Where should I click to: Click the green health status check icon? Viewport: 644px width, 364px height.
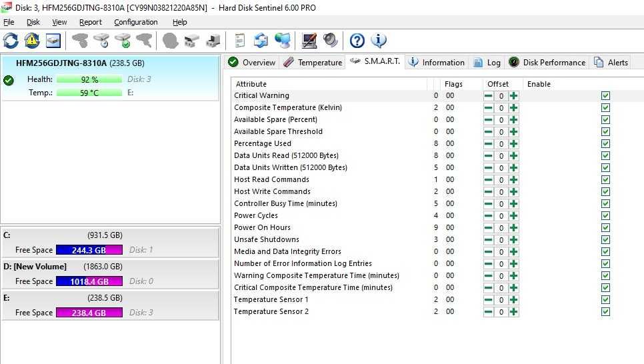[x=8, y=80]
